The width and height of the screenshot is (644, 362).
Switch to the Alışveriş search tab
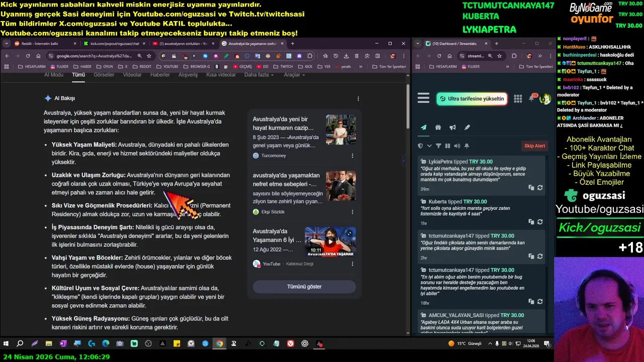188,75
